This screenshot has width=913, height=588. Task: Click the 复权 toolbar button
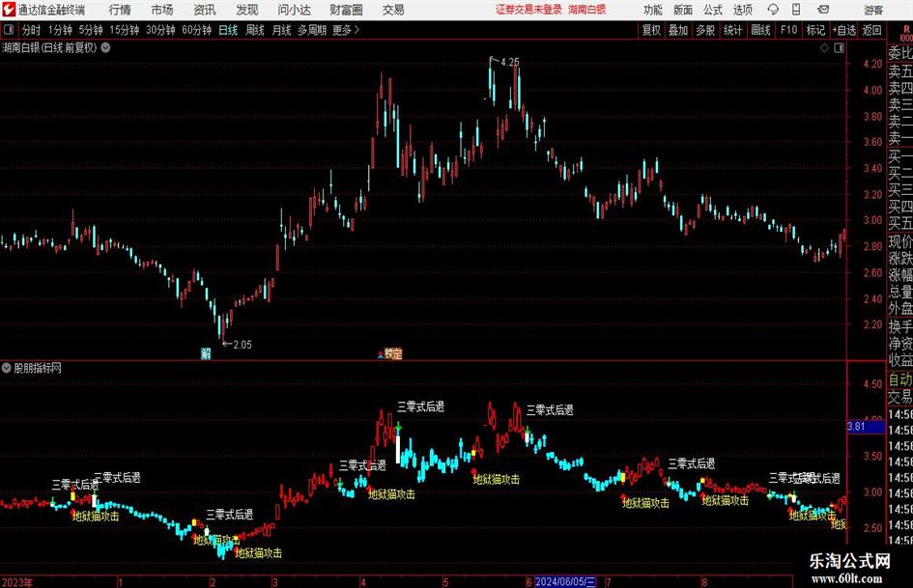coord(651,30)
